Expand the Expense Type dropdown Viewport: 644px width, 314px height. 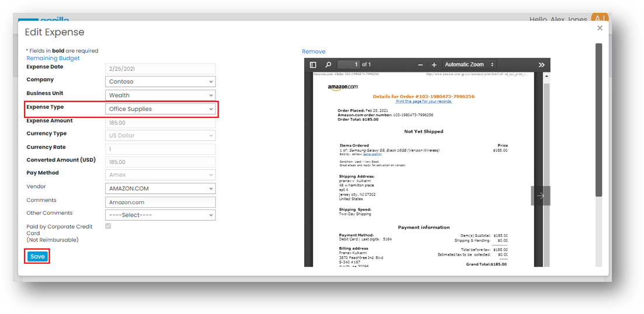click(x=160, y=109)
